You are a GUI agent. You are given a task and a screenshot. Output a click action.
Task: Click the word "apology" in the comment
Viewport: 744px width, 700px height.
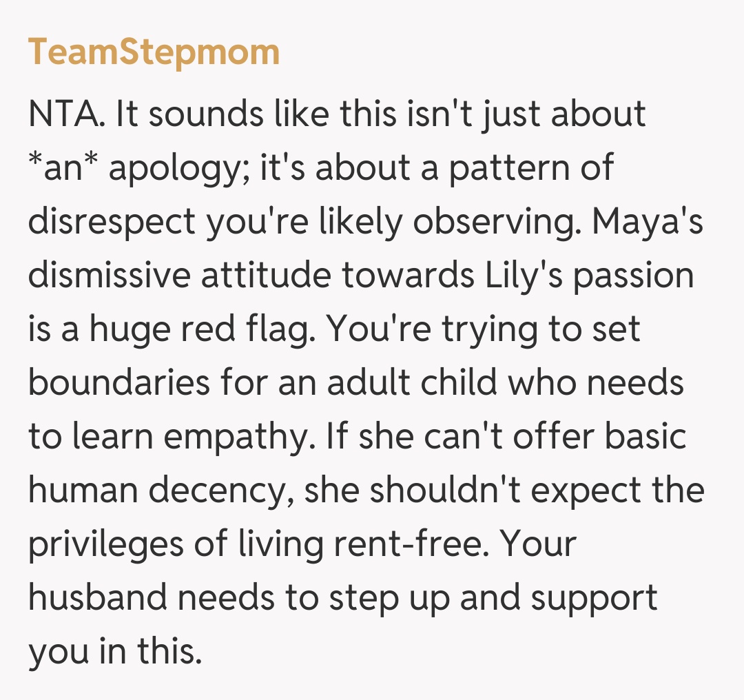180,169
